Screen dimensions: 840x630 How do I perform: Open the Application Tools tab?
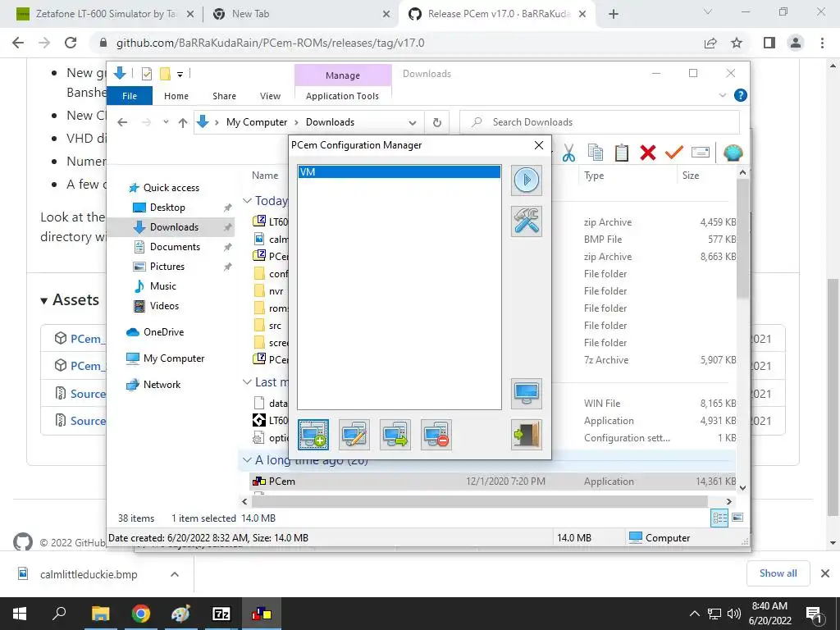[342, 96]
